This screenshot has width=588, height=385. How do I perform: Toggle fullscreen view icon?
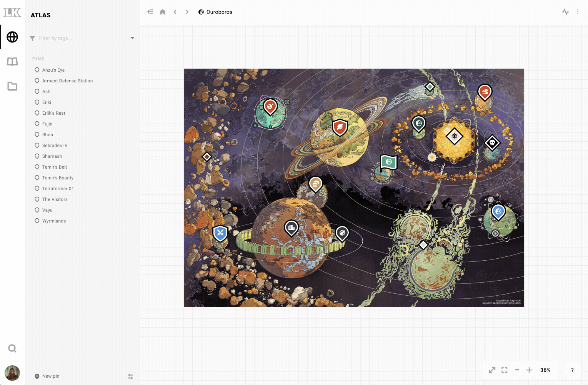[505, 370]
